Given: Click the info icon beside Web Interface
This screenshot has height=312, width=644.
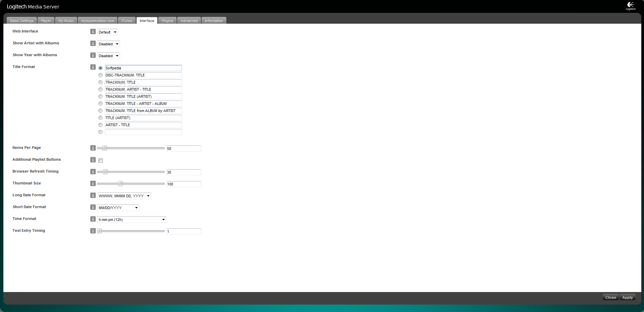Looking at the screenshot, I should coord(93,31).
